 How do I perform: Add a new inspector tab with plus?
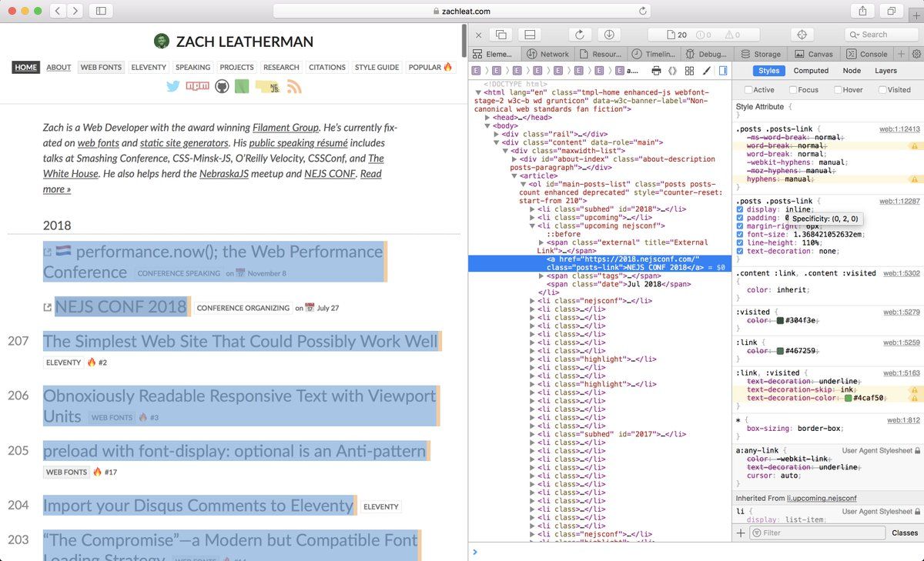902,54
